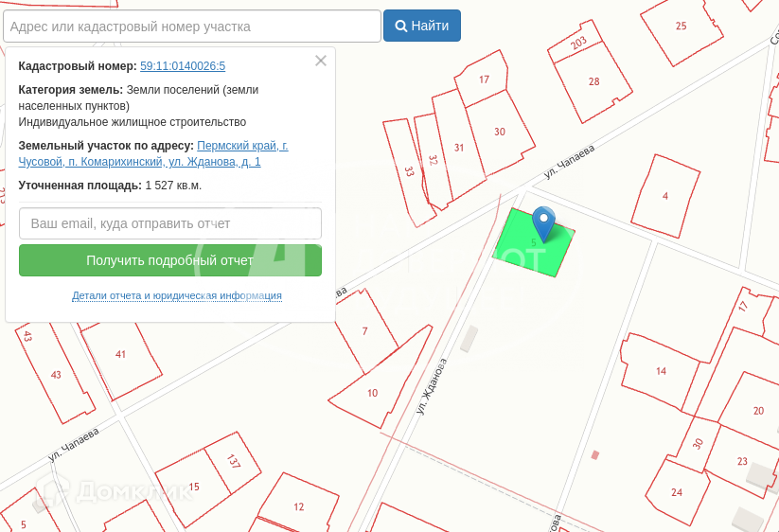
Task: Select the large parcel labeled 43
Action: click(56, 375)
